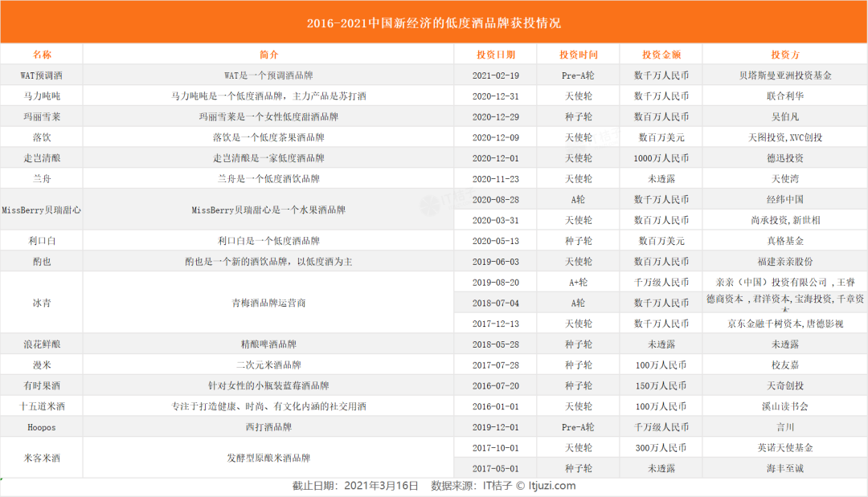Screen dimensions: 868x497
Task: Click the brand name 马力吨吨
Action: 42,96
